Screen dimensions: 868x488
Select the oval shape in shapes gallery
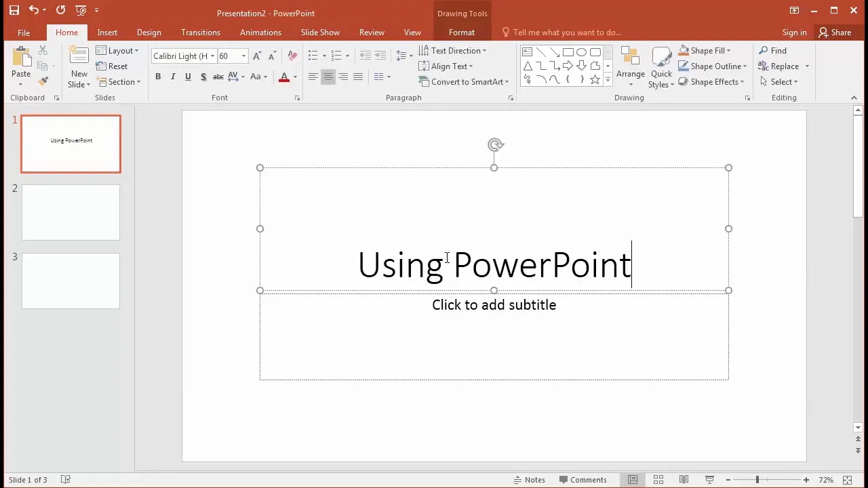tap(581, 52)
